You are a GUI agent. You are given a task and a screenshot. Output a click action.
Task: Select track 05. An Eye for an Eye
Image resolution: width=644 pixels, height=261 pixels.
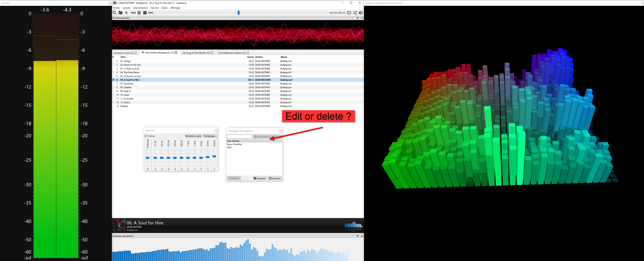[238, 76]
